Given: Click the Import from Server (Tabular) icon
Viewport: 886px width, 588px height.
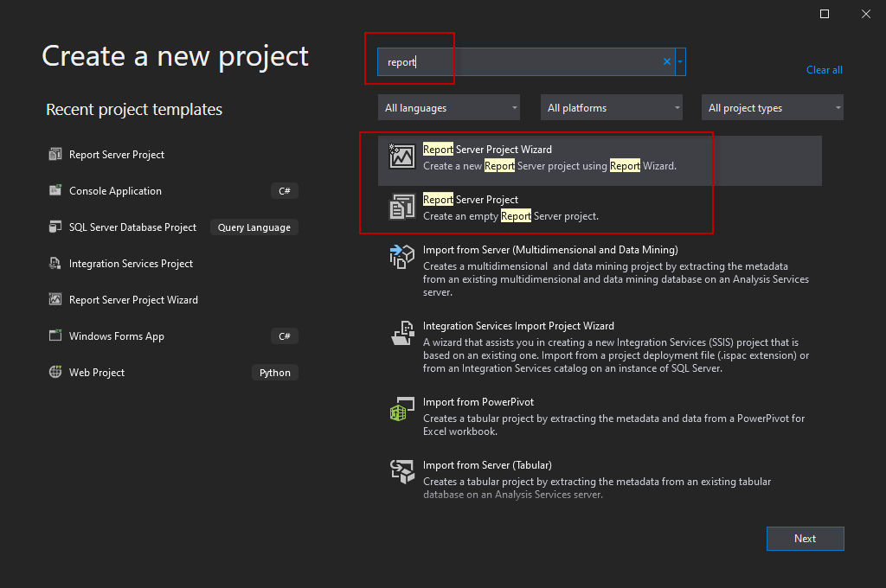Looking at the screenshot, I should coord(402,471).
